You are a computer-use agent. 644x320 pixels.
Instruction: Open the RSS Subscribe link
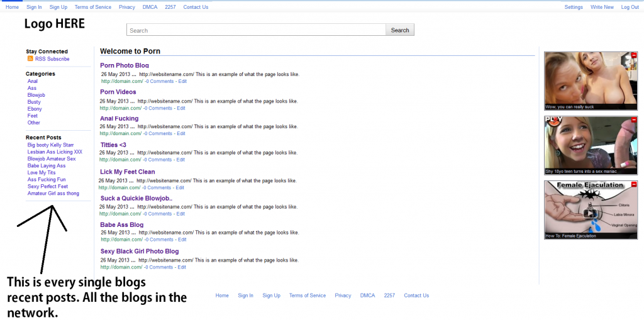[52, 59]
